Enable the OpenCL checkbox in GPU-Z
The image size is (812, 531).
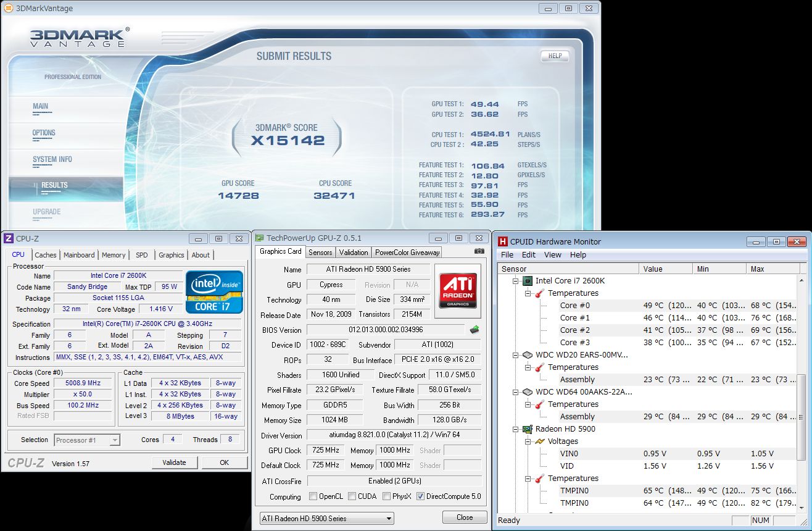click(x=313, y=496)
